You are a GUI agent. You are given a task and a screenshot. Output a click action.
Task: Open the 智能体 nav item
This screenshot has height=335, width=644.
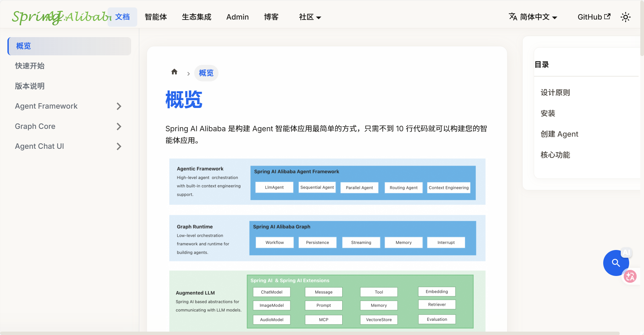point(156,17)
